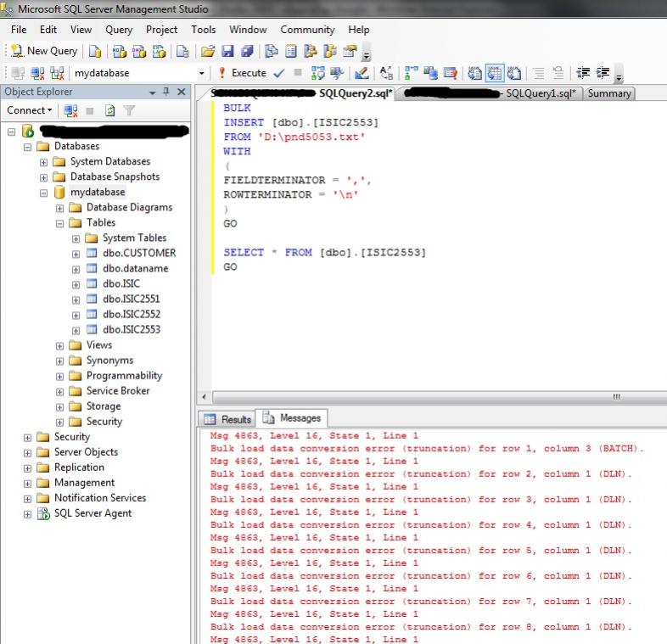667x644 pixels.
Task: Open the Community menu
Action: pos(307,30)
